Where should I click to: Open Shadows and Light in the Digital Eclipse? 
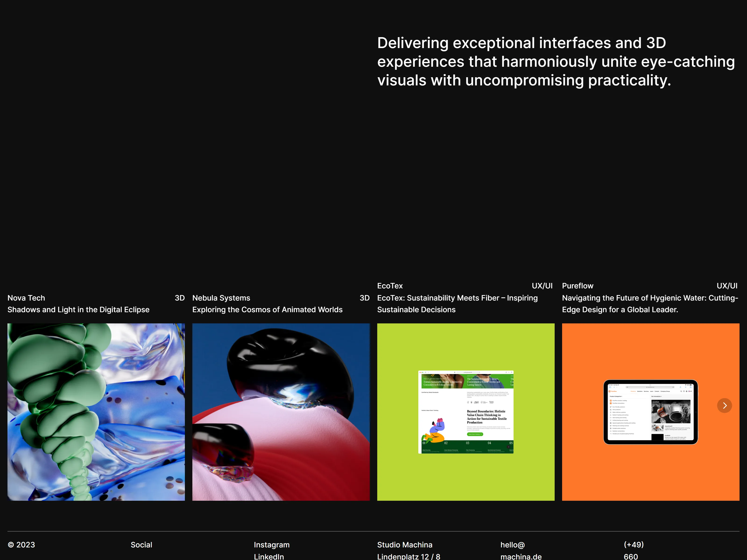[x=78, y=310]
